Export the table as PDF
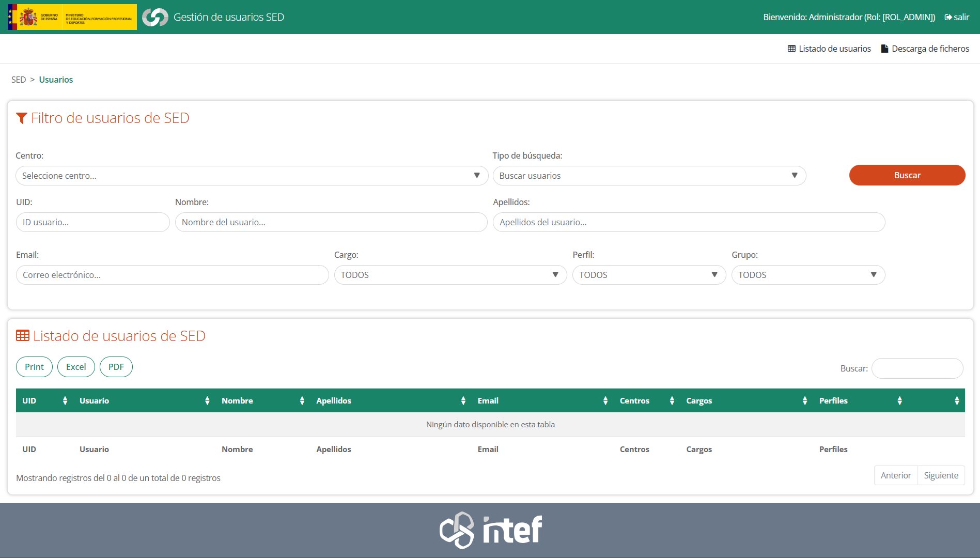This screenshot has width=980, height=558. coord(116,367)
